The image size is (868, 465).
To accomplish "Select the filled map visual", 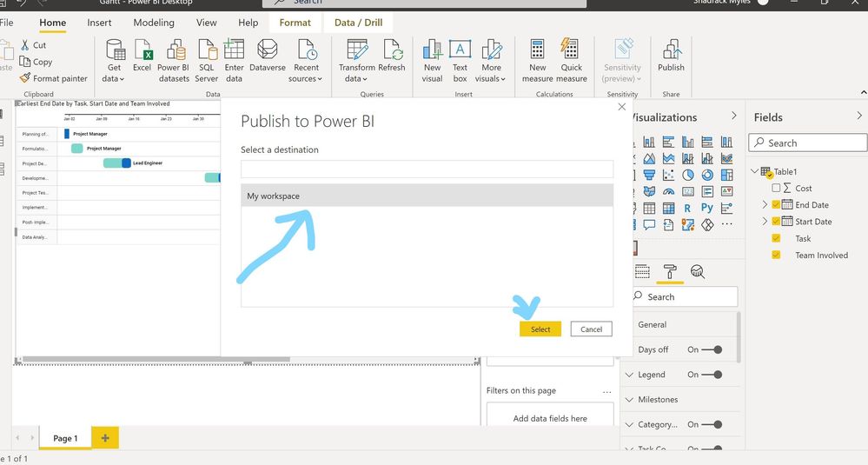I will (x=649, y=191).
